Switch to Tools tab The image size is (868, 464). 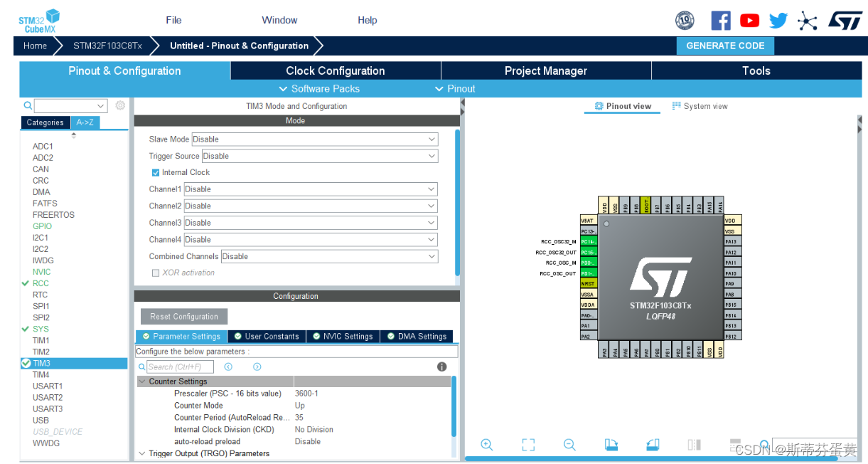click(756, 70)
